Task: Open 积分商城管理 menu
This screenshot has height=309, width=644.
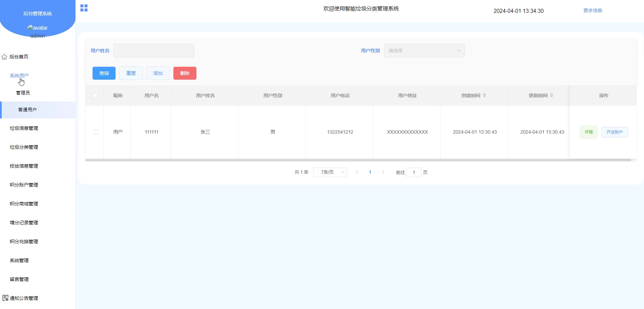Action: click(24, 204)
